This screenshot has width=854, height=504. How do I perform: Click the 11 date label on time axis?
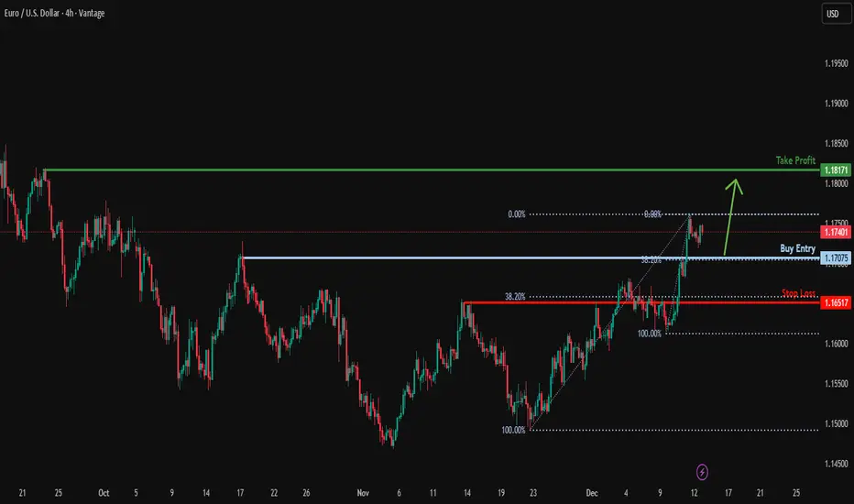(x=433, y=493)
